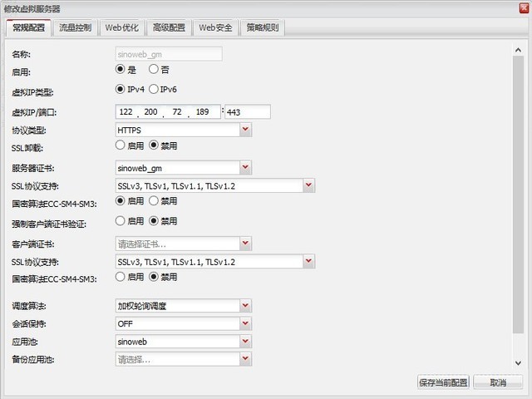Set 启用 to 否

coord(153,69)
